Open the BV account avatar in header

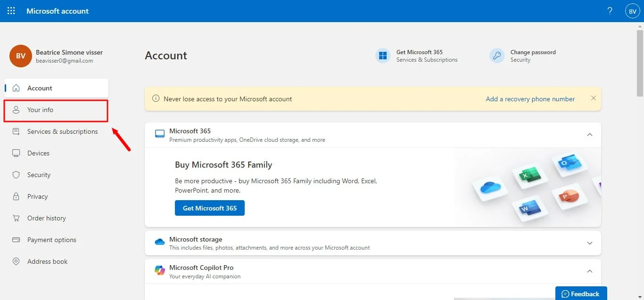coord(632,11)
